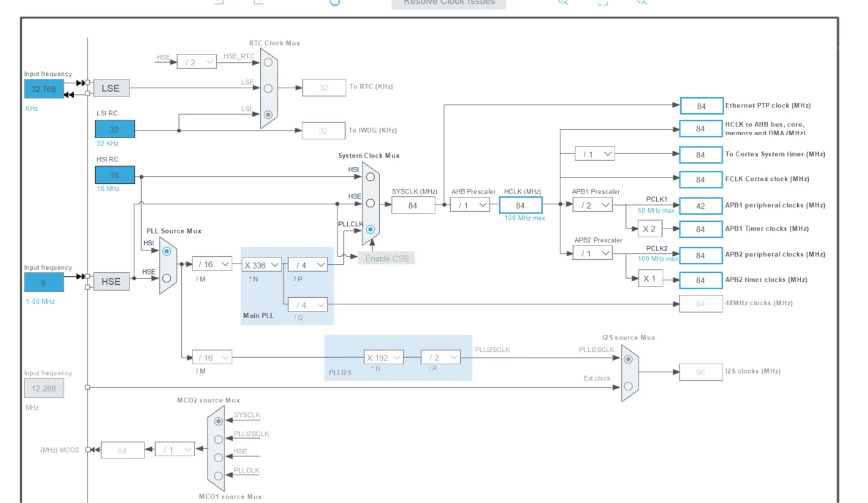Choose PLLCLK in MCO2 source Mux
Viewport: 868px width, 503px height.
[x=218, y=476]
